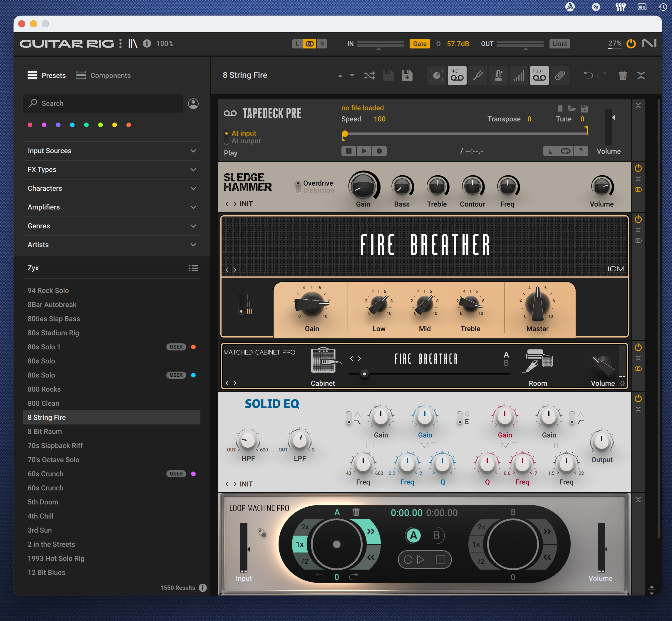Filter presets by the pink color dot
This screenshot has width=672, height=621.
point(30,125)
